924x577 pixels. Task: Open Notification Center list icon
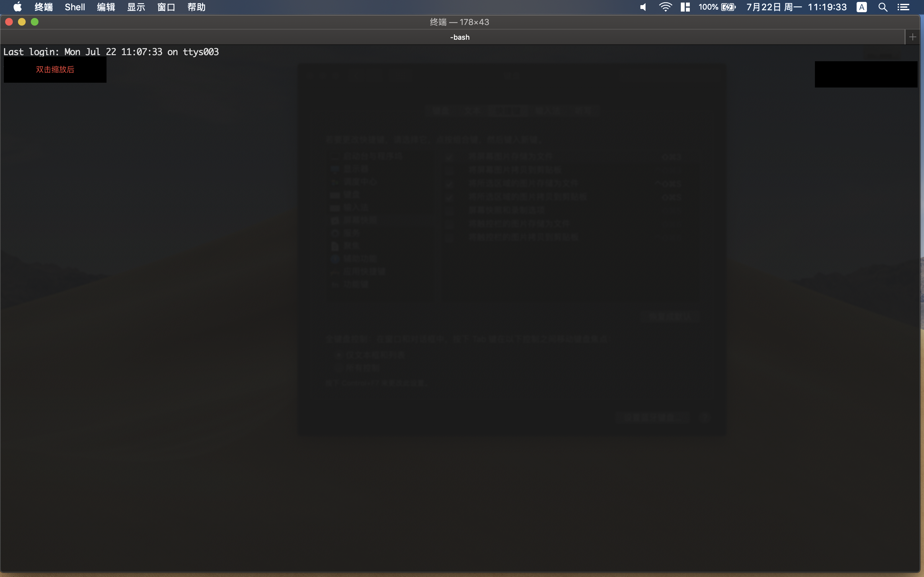[903, 7]
